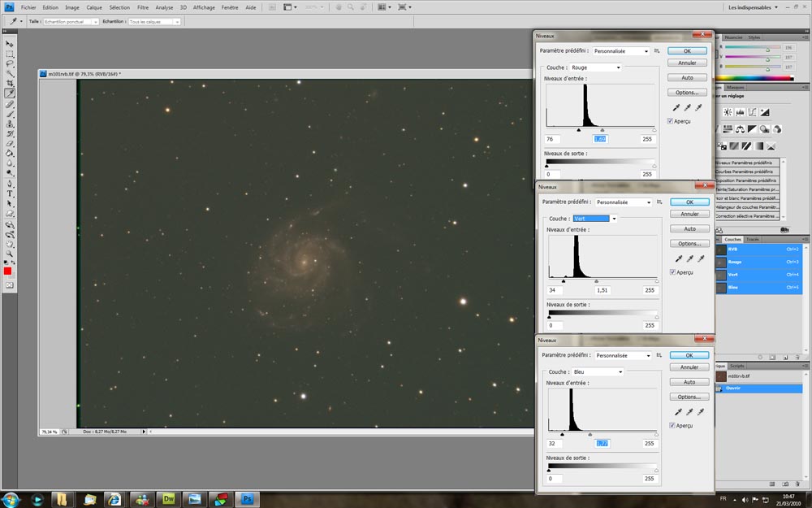Screen dimensions: 812x508
Task: Switch to the Tracés panel tab
Action: pyautogui.click(x=753, y=239)
